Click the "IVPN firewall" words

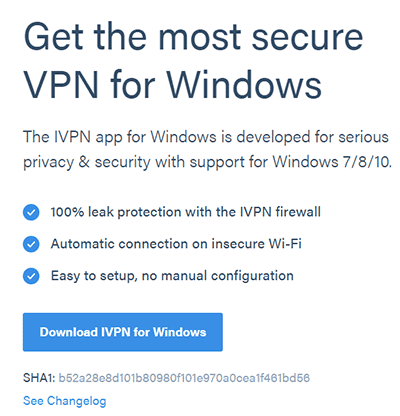tap(280, 212)
